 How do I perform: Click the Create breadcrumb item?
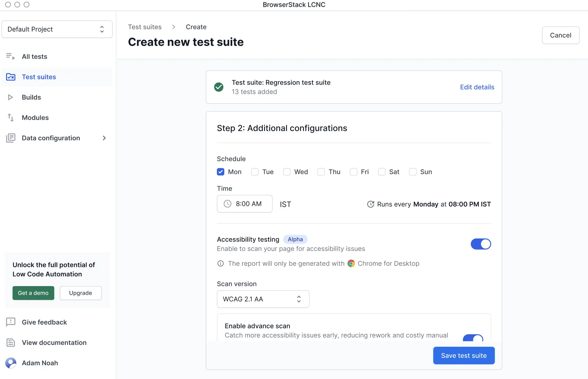point(196,27)
